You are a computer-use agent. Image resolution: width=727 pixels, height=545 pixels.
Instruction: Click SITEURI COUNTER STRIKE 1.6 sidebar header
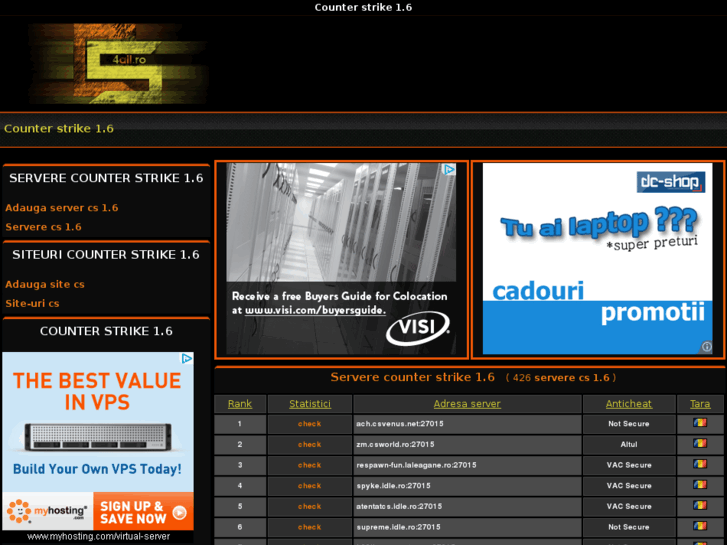pos(106,255)
